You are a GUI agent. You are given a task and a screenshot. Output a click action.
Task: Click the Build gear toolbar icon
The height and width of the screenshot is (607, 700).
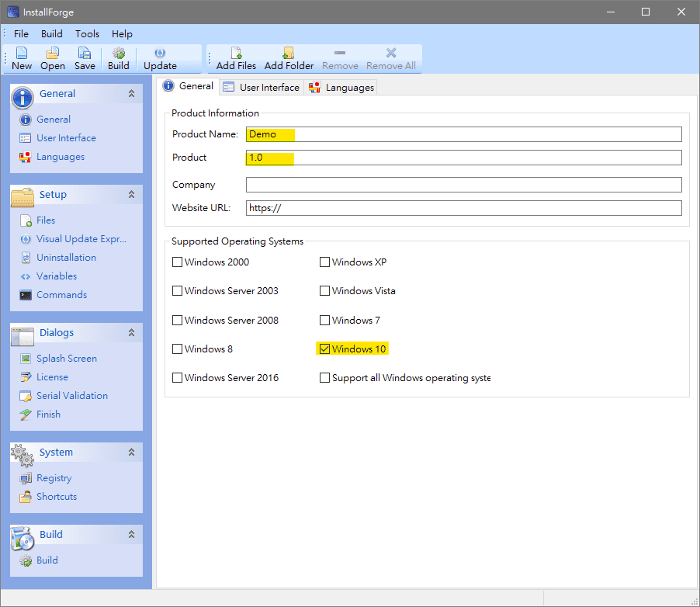pyautogui.click(x=118, y=53)
